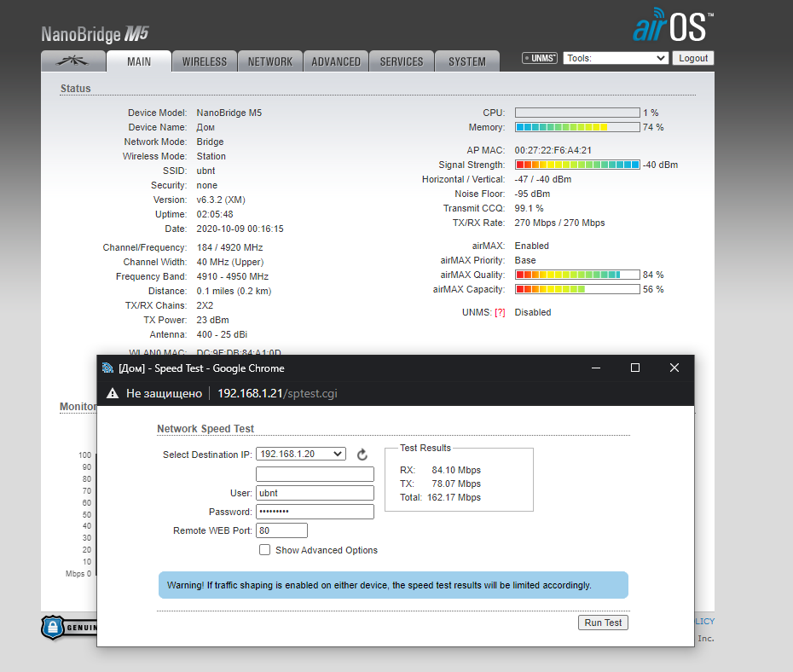Open the WIRELESS tab
793x672 pixels.
pos(205,61)
